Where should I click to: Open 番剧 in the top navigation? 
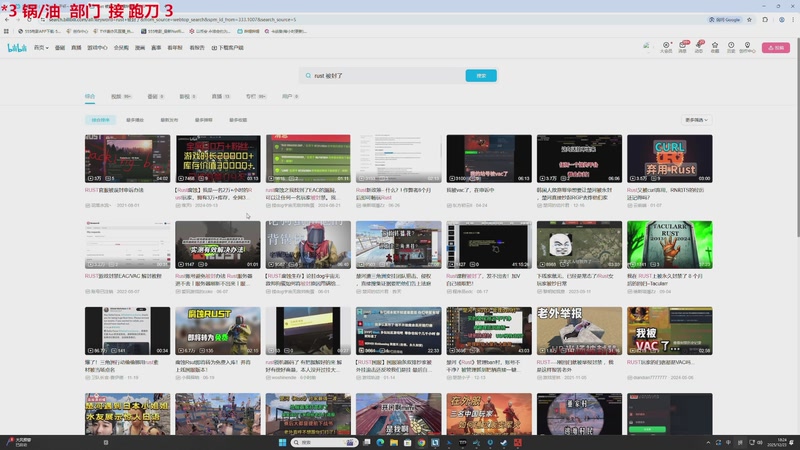coord(60,47)
